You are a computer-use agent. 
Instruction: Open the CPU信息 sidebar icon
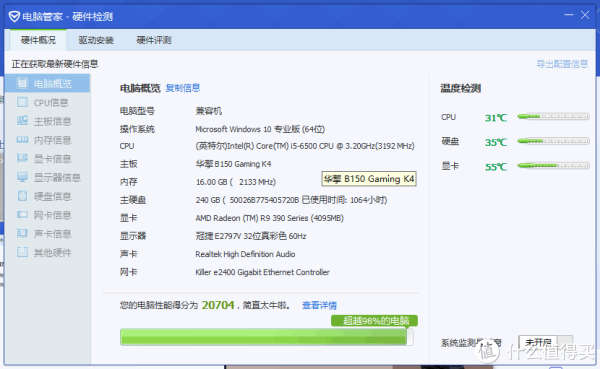coord(23,102)
